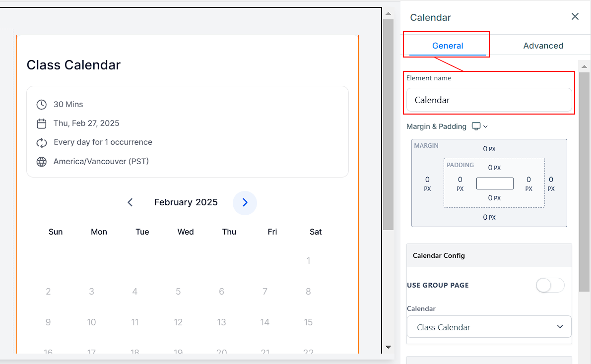
Task: Click the calendar date icon
Action: coord(42,123)
